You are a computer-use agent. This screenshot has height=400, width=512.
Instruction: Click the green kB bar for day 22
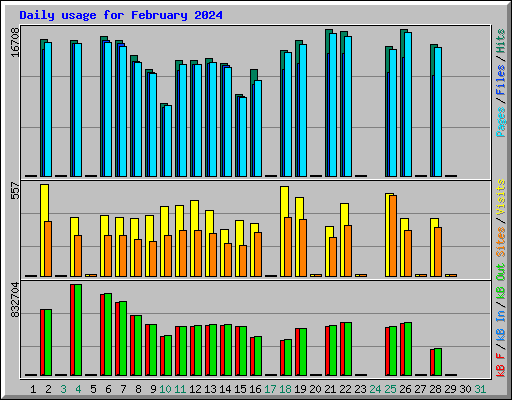tap(348, 349)
